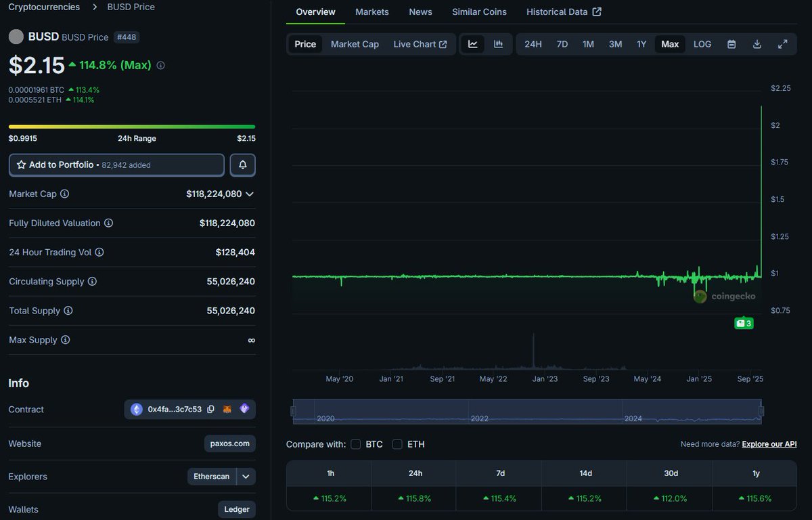
Task: Switch to the Markets tab
Action: 372,12
